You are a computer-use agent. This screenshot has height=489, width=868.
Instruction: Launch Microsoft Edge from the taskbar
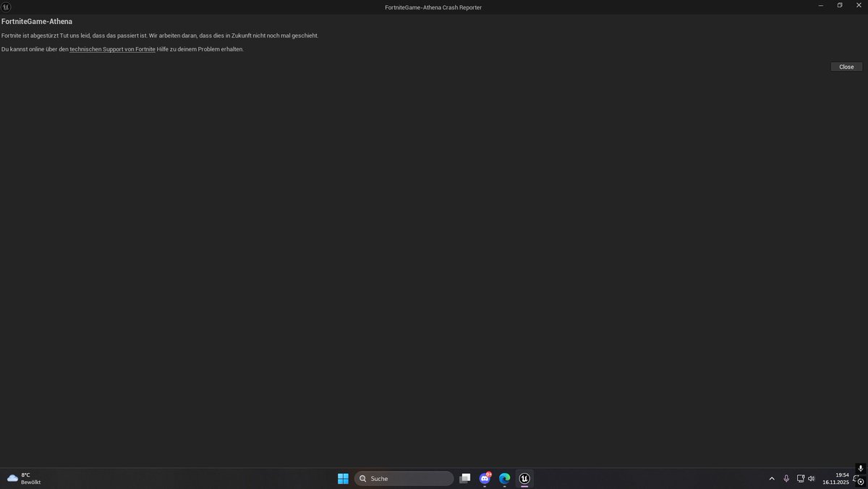[x=505, y=478]
